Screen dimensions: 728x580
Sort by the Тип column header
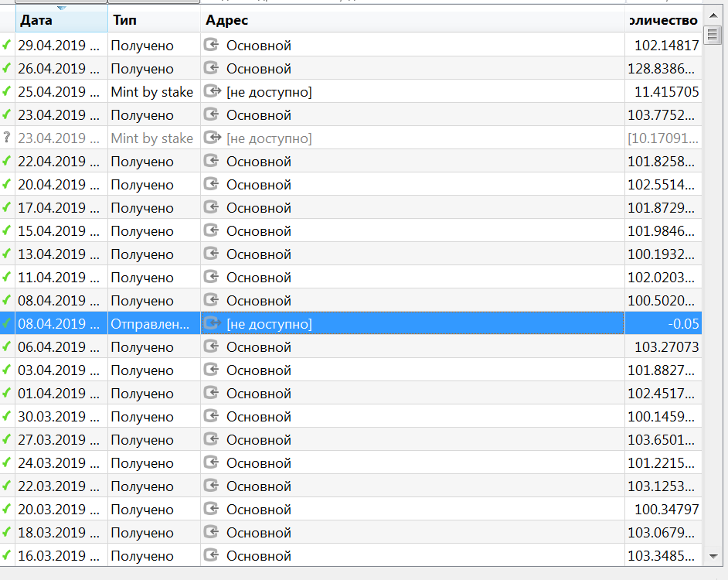tap(154, 20)
